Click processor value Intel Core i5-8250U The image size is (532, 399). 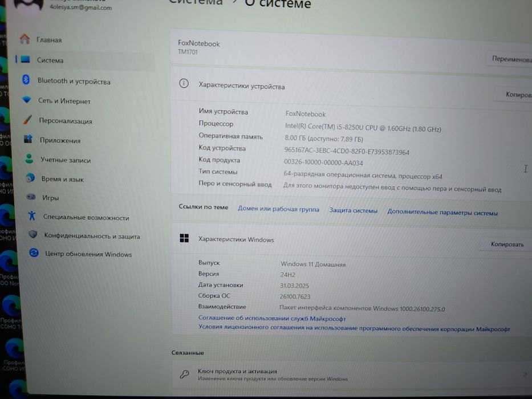click(x=363, y=128)
